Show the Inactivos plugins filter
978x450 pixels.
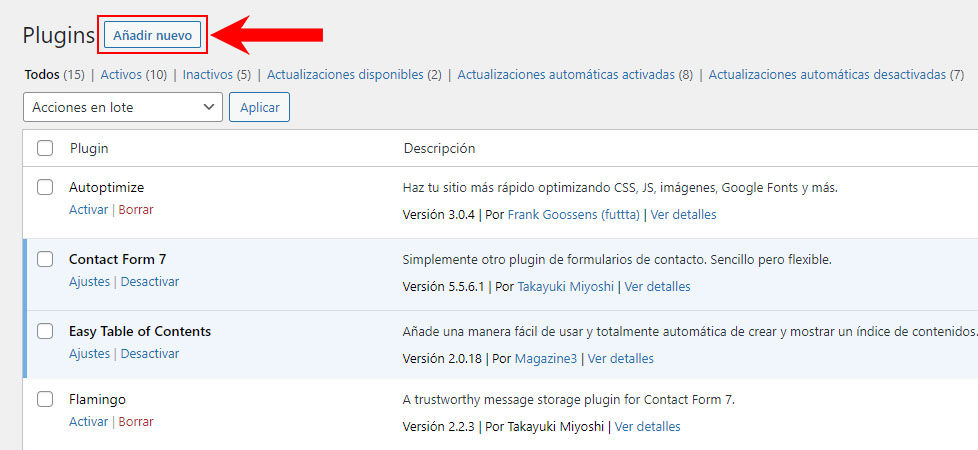[x=207, y=75]
